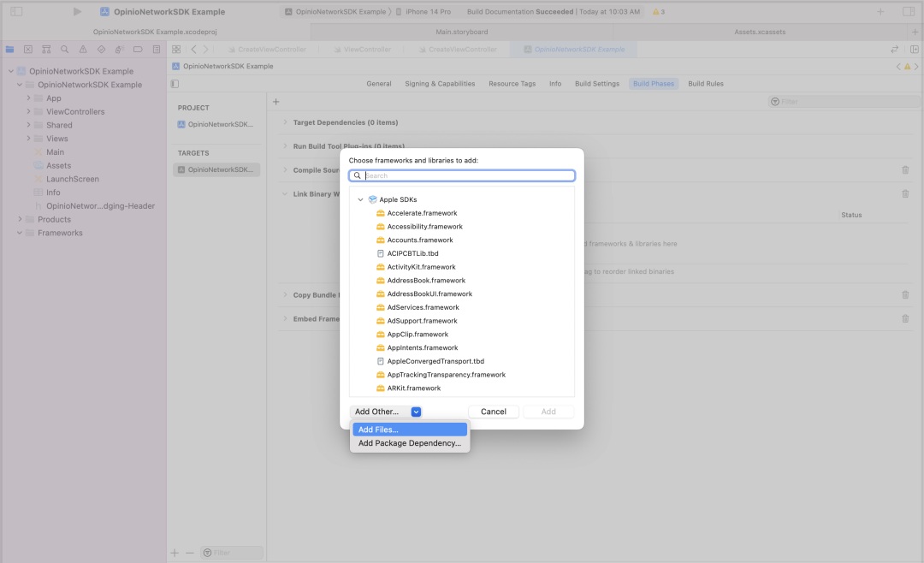Image resolution: width=924 pixels, height=563 pixels.
Task: Click the framework Search field
Action: point(466,175)
